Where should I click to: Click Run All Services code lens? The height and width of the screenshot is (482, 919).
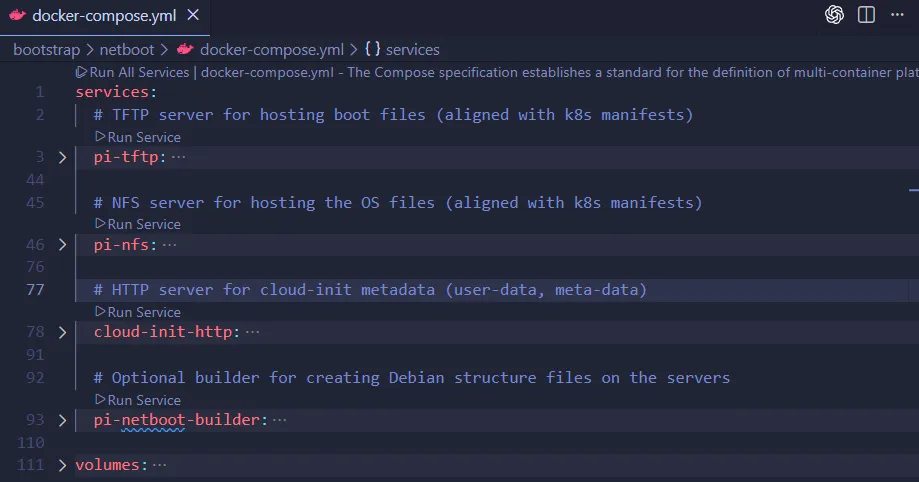click(132, 73)
